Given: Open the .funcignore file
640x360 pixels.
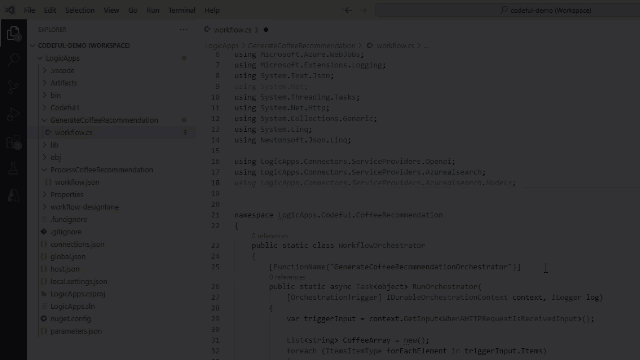Looking at the screenshot, I should point(69,220).
